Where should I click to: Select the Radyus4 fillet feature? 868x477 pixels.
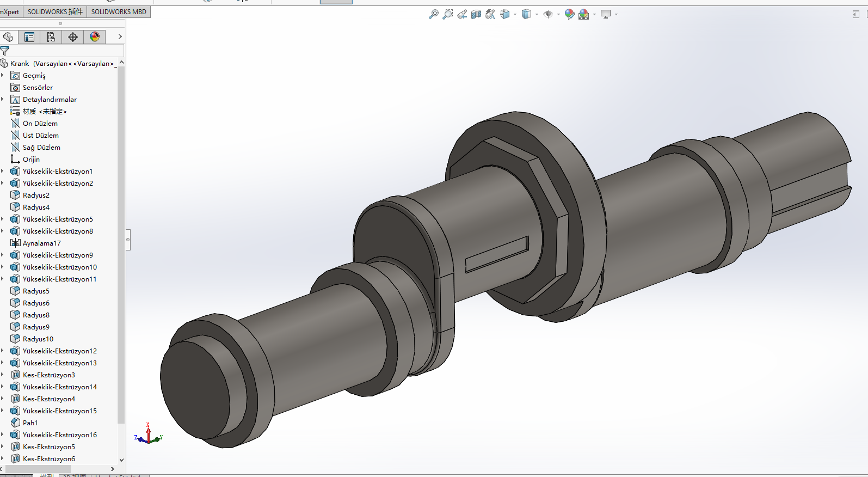36,207
